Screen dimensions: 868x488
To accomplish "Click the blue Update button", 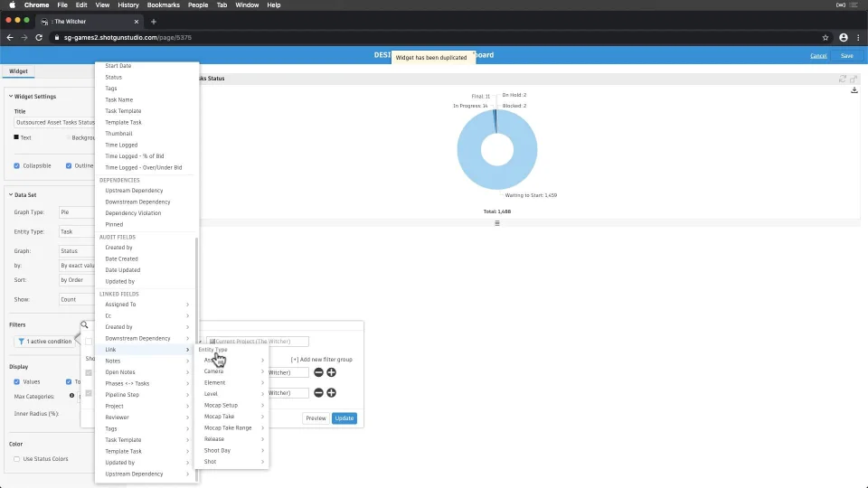I will [344, 418].
